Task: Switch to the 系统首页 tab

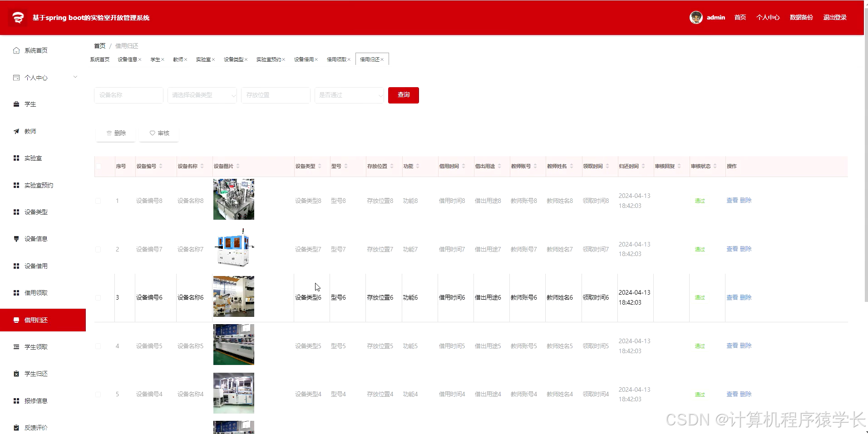Action: click(x=100, y=59)
